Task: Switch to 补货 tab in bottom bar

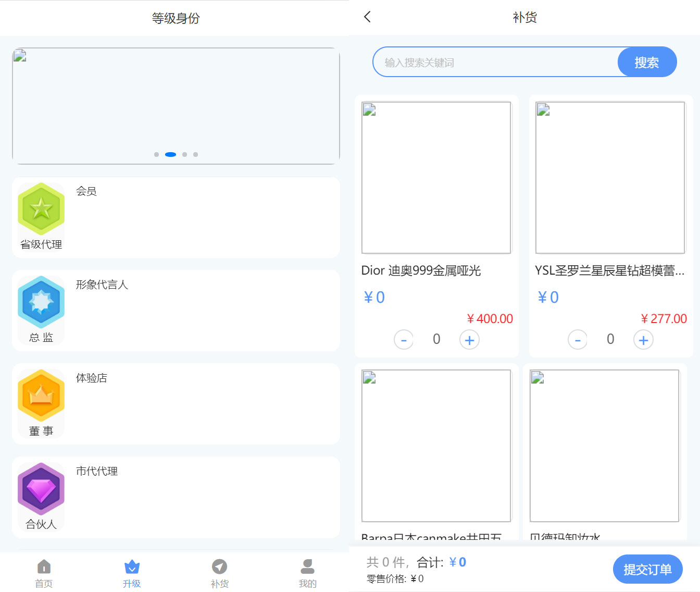Action: click(220, 573)
